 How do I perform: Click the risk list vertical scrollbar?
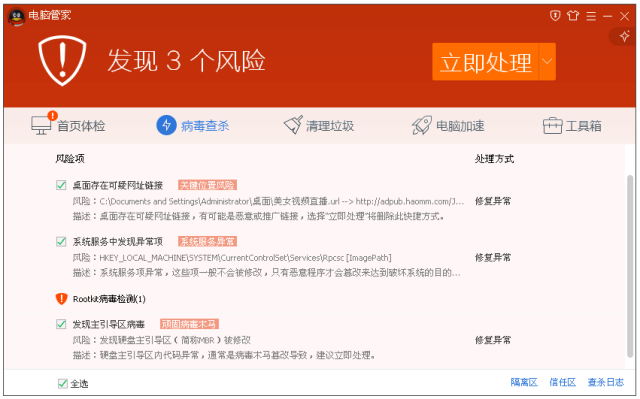(x=630, y=267)
